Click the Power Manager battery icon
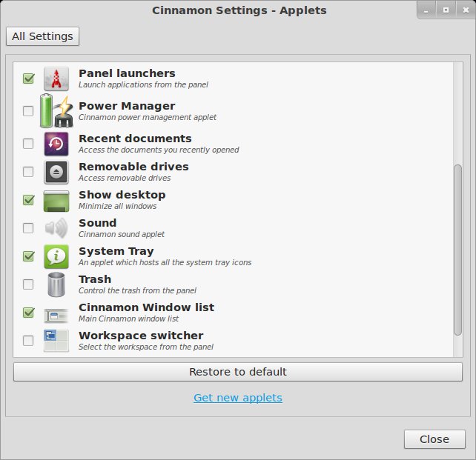Viewport: 476px width, 460px height. tap(56, 111)
